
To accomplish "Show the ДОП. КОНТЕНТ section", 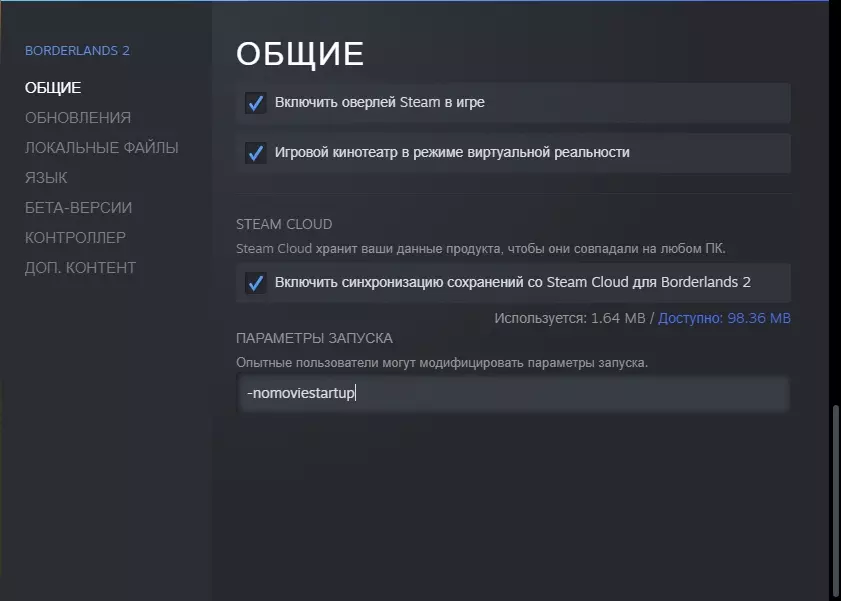I will [x=80, y=268].
